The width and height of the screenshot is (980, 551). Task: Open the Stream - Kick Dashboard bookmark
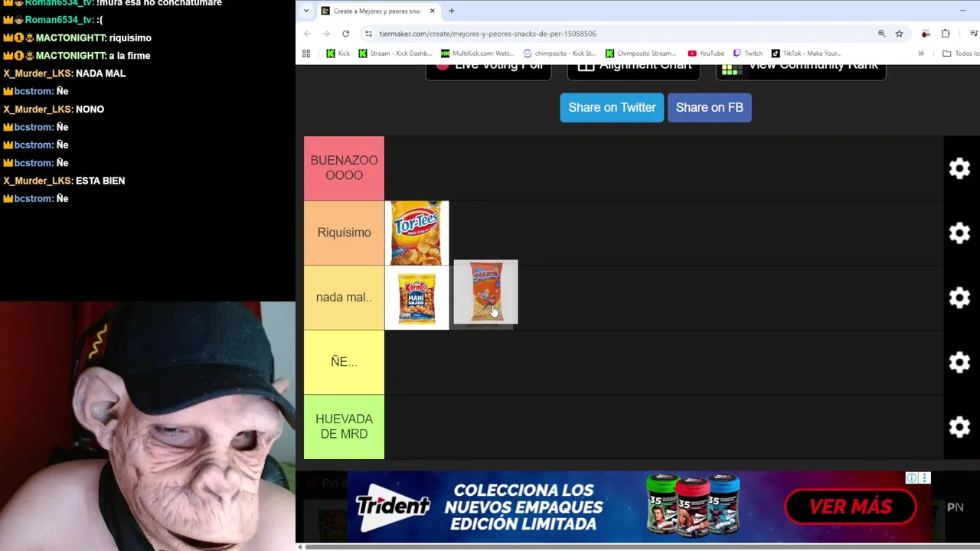pos(395,54)
